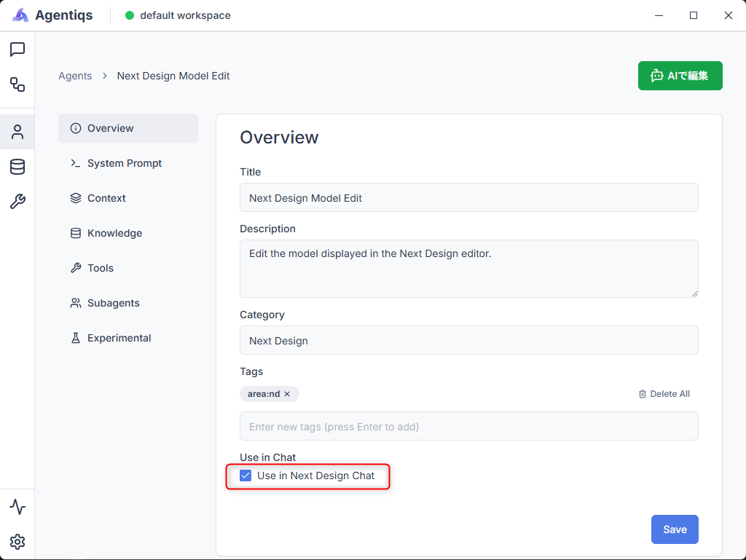
Task: Open the Agents person icon in sidebar
Action: 17,132
